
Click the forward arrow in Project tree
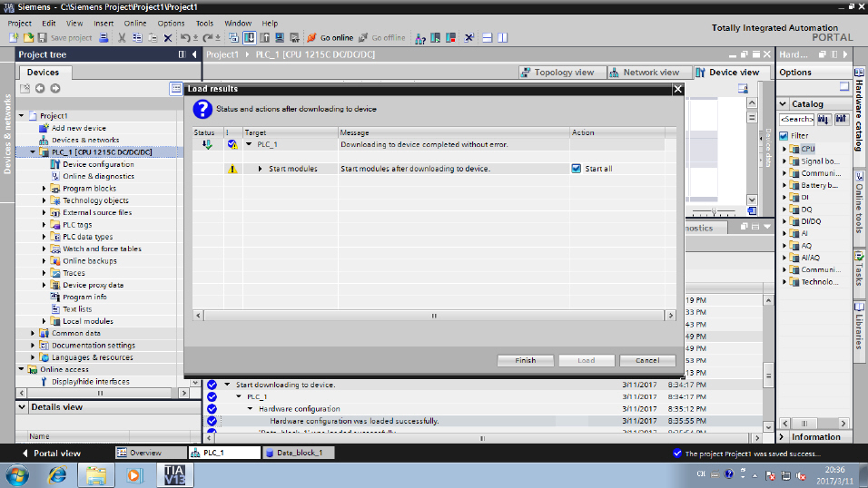pyautogui.click(x=55, y=89)
